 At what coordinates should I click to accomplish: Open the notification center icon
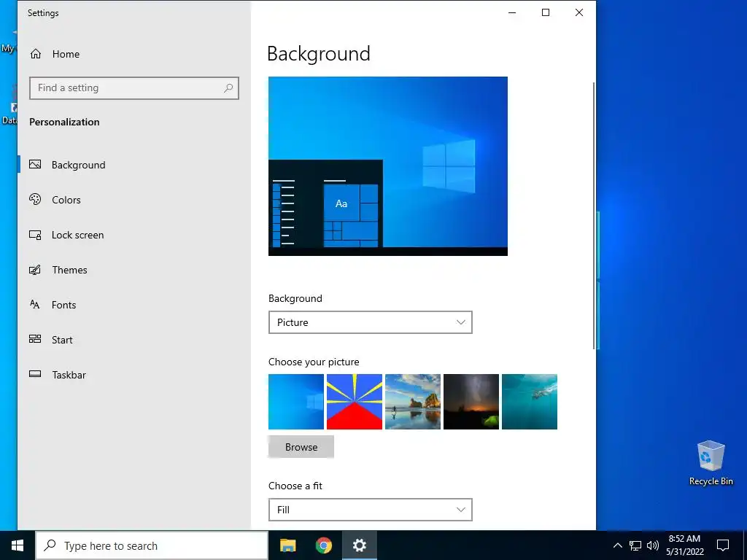point(723,545)
